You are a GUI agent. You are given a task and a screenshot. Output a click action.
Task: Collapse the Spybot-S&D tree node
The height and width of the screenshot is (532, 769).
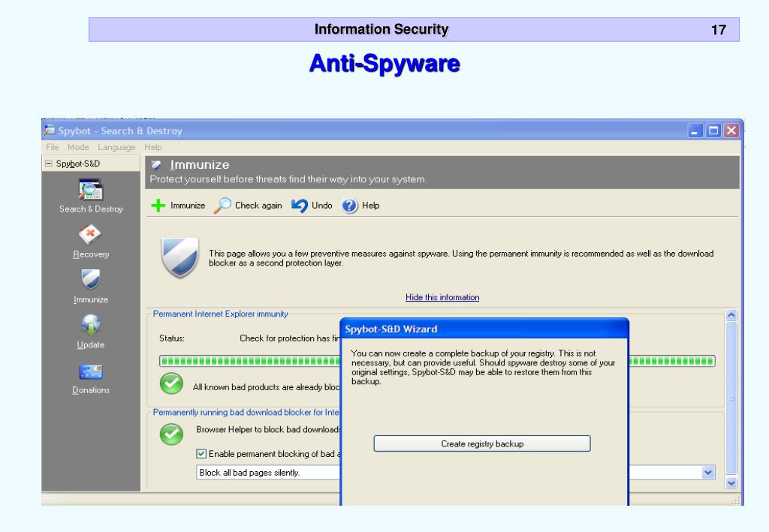tap(49, 164)
